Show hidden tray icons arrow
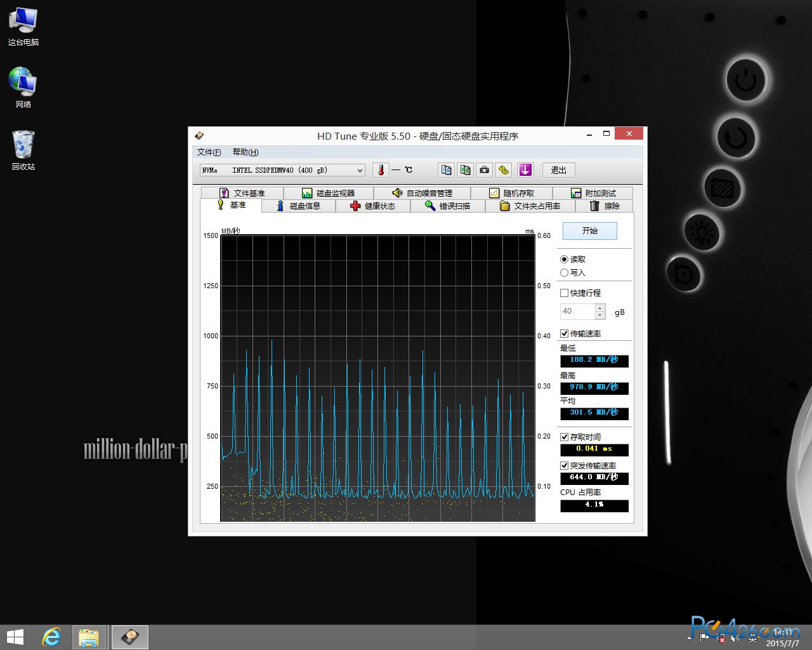The width and height of the screenshot is (812, 650). point(690,637)
